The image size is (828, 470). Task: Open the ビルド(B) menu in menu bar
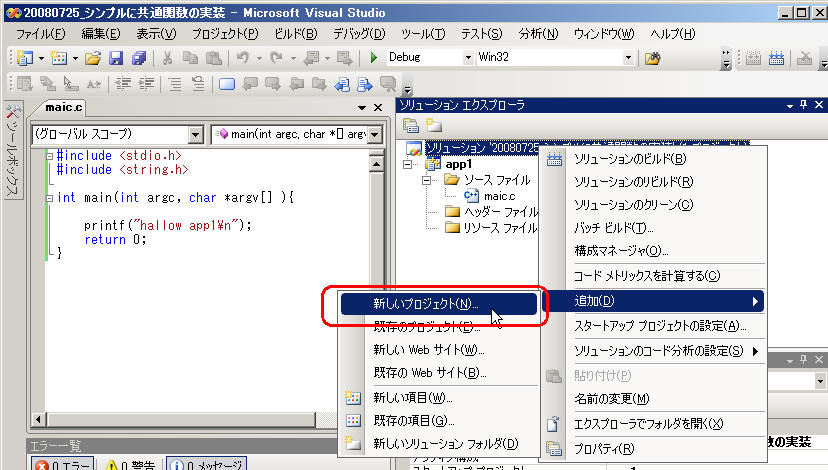coord(295,34)
